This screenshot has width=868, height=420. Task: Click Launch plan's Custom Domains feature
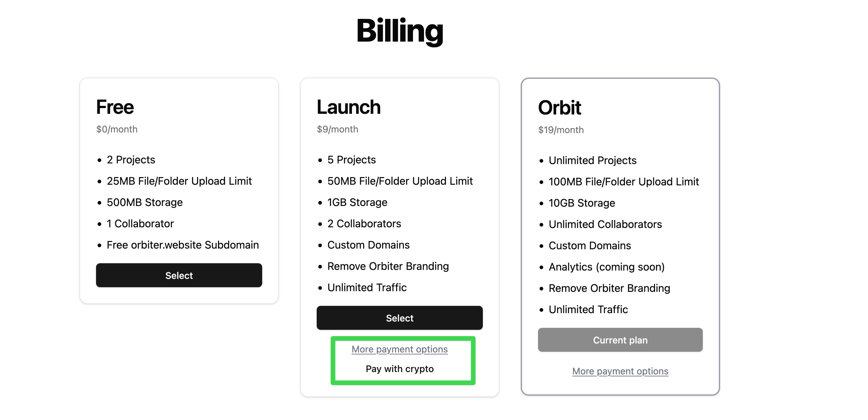point(368,245)
